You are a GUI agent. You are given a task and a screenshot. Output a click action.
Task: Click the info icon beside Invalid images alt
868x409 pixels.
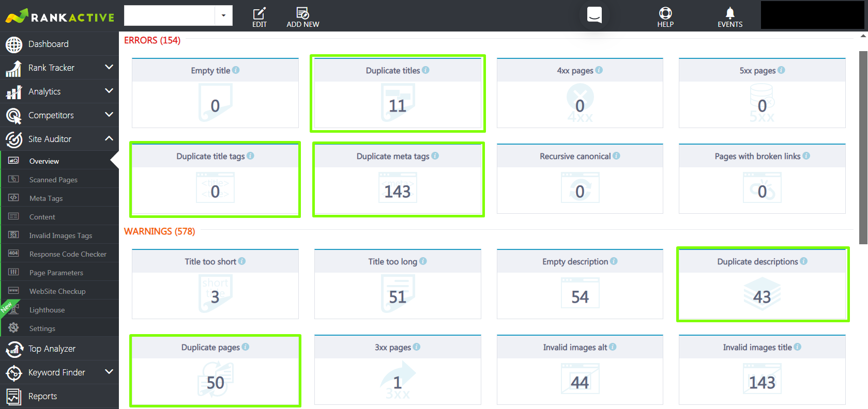(613, 347)
